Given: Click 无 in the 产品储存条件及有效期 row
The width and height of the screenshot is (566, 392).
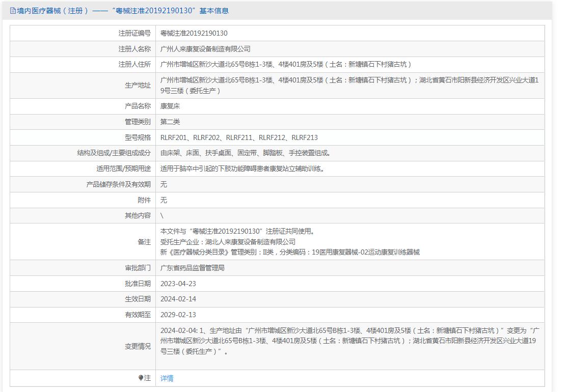Looking at the screenshot, I should 164,184.
